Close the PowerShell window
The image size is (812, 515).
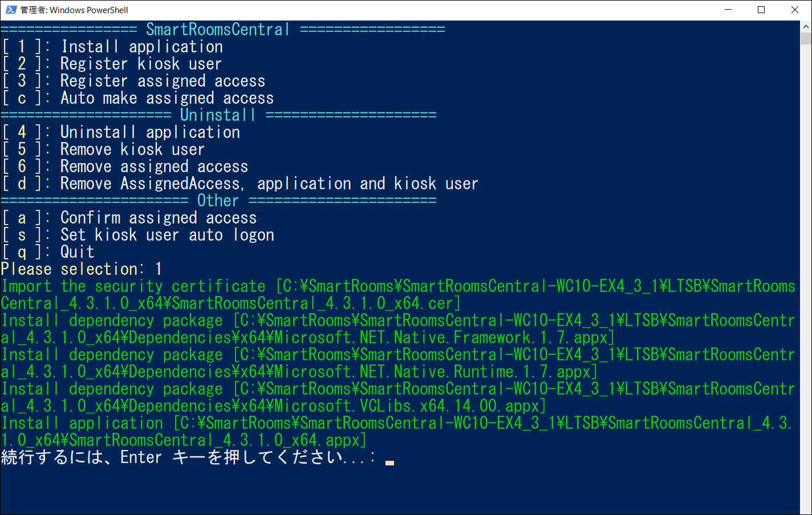tap(795, 10)
